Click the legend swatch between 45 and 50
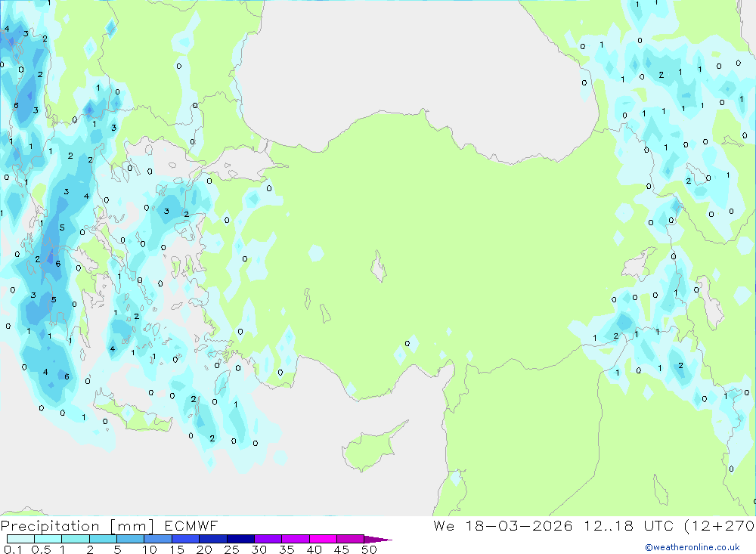This screenshot has height=554, width=756. (351, 539)
